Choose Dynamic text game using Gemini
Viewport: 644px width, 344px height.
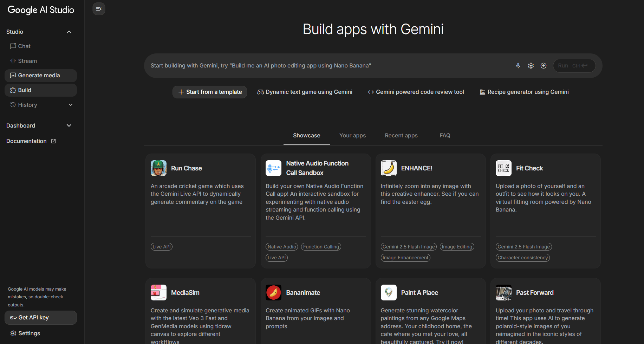tap(305, 92)
